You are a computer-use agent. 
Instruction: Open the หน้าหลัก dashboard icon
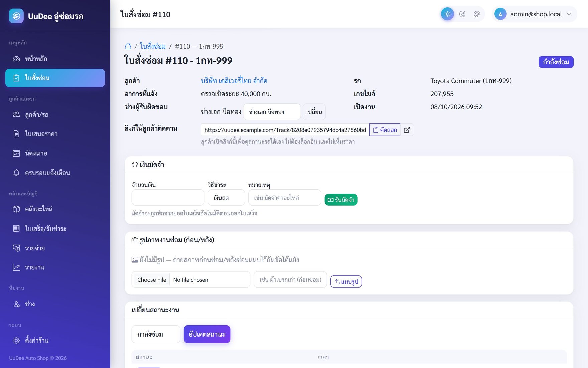16,59
